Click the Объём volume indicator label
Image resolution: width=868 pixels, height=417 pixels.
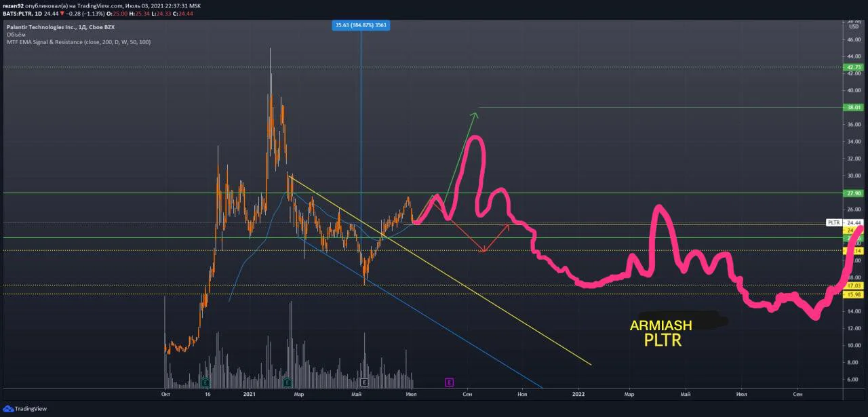click(x=16, y=34)
